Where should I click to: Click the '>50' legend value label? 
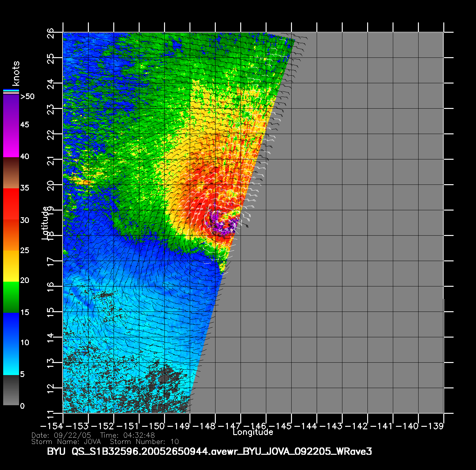coord(27,97)
